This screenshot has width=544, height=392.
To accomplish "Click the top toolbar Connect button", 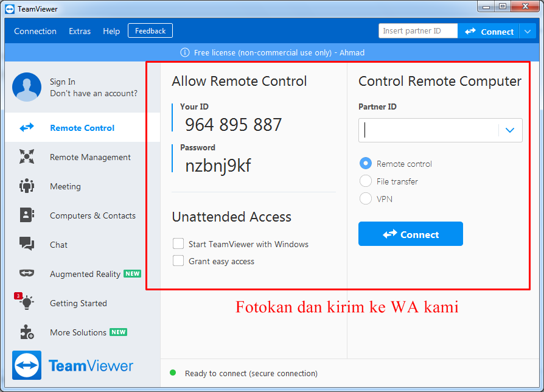I will point(489,32).
